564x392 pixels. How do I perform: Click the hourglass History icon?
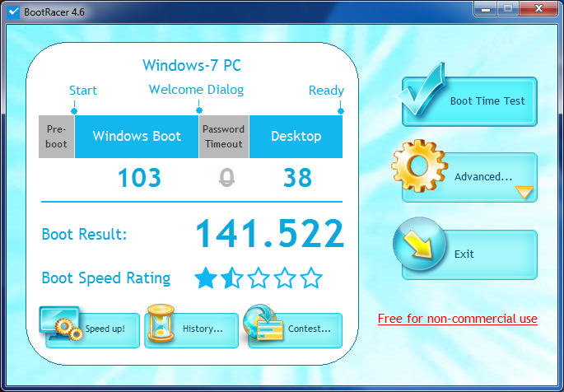tap(161, 323)
